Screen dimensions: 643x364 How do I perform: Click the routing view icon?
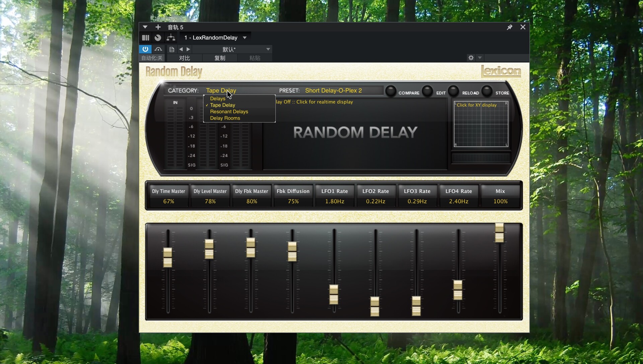171,37
